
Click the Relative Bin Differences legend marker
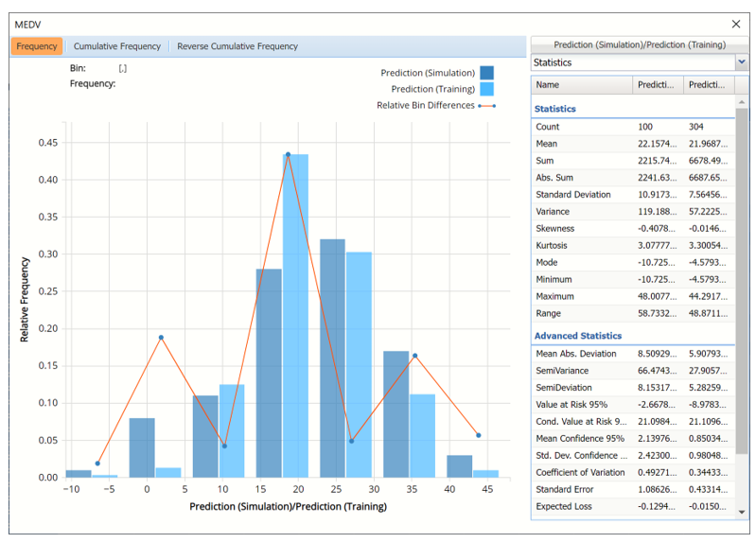486,106
